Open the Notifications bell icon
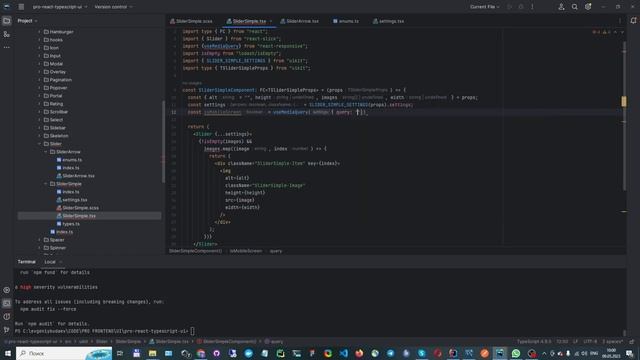 633,21
